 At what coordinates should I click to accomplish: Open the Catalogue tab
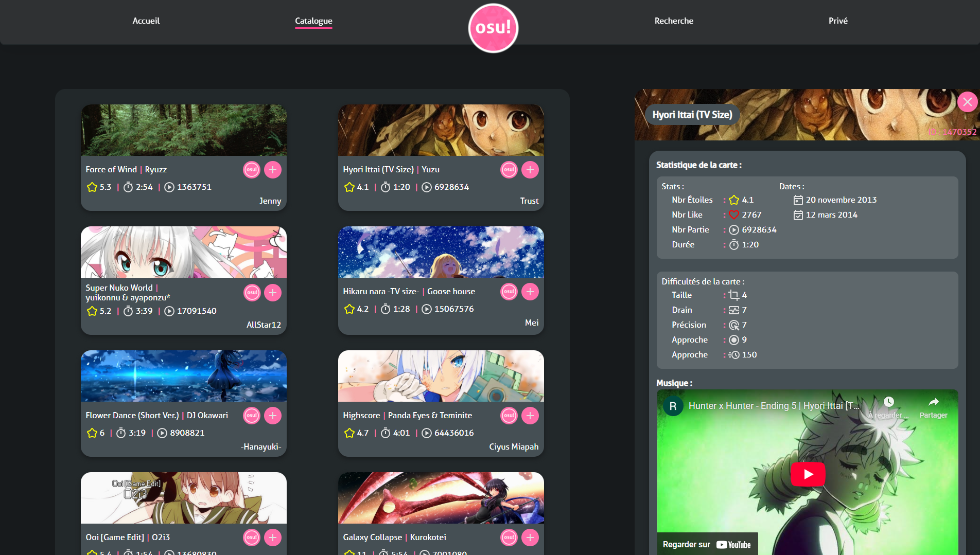(x=313, y=21)
